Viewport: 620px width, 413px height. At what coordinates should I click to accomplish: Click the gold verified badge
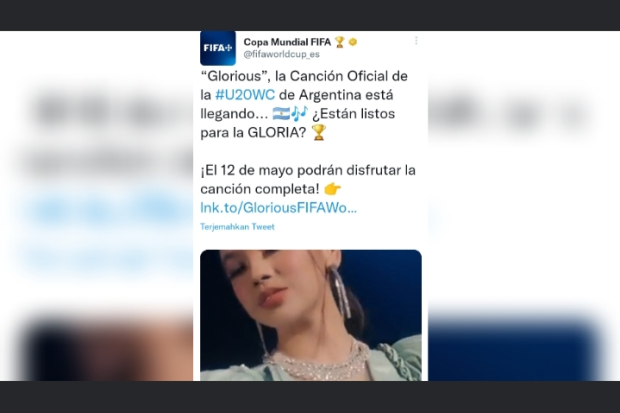(353, 42)
